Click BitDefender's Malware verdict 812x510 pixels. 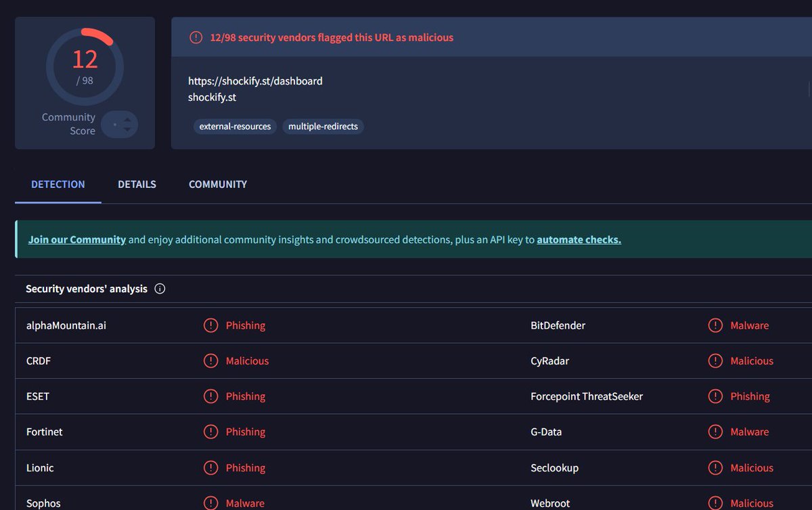(750, 325)
